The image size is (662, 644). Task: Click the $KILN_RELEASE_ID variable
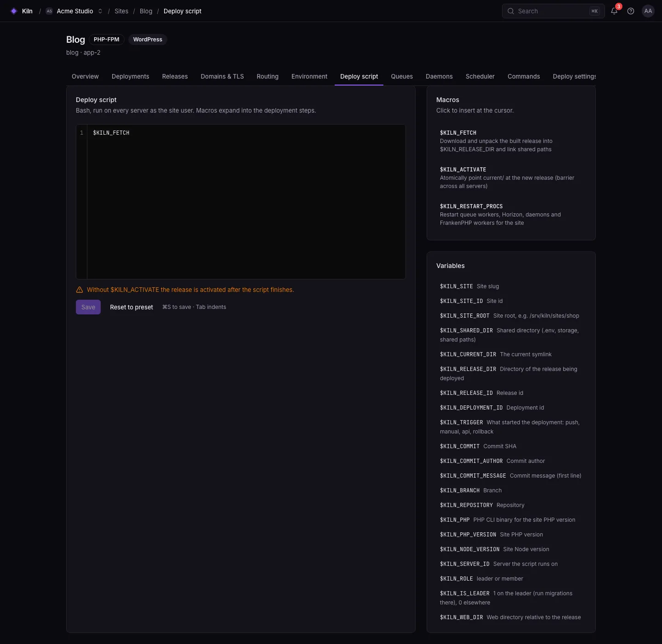(511, 393)
